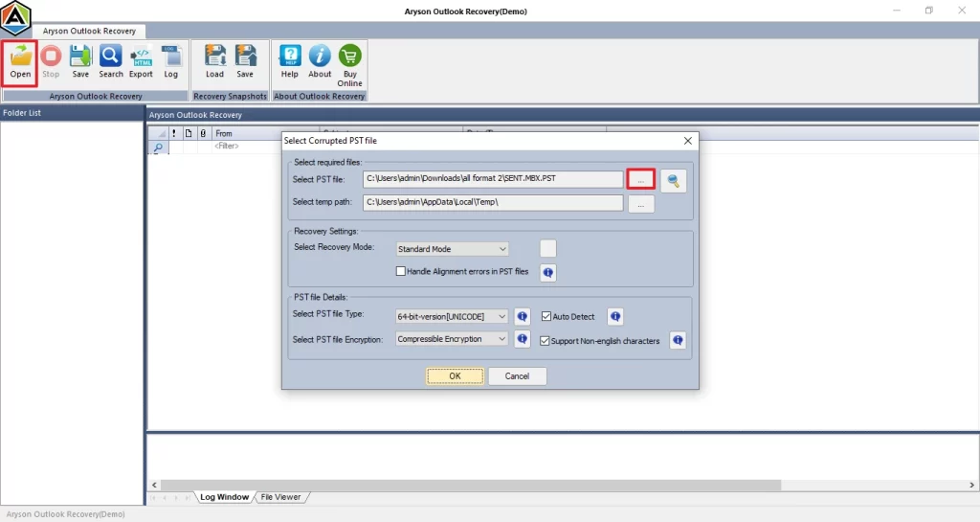This screenshot has width=980, height=522.
Task: Click the Select PST file path field
Action: tap(492, 179)
